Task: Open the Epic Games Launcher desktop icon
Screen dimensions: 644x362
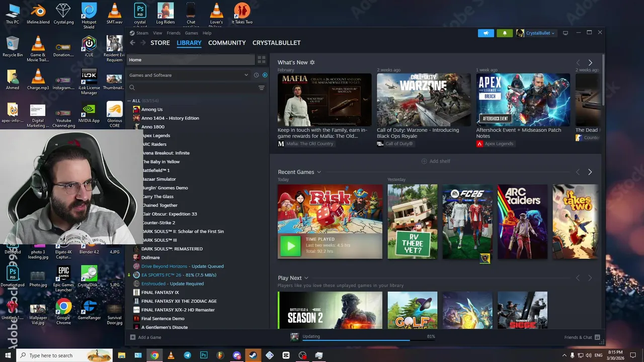Action: (63, 280)
